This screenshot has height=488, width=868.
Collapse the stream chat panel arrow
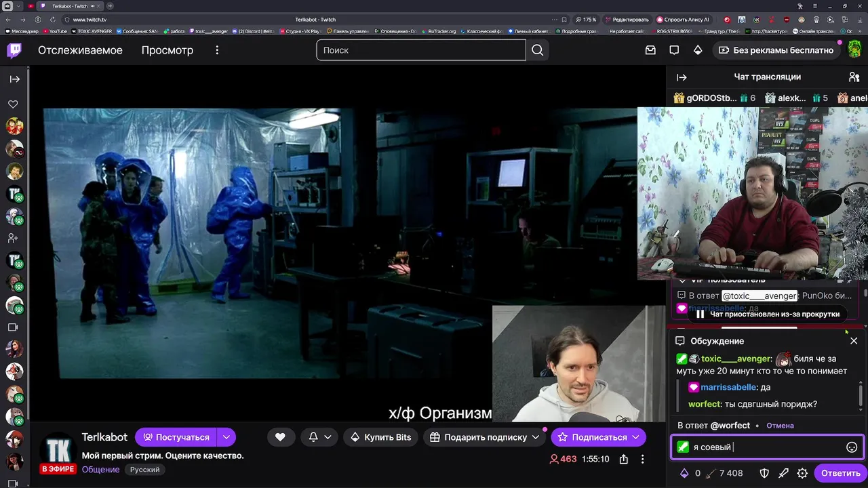tap(682, 77)
